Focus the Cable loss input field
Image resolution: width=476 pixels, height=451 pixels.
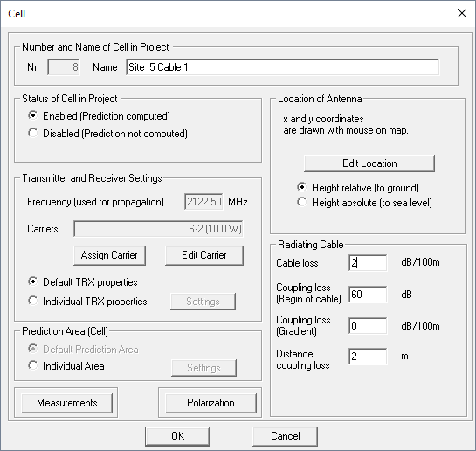[368, 263]
